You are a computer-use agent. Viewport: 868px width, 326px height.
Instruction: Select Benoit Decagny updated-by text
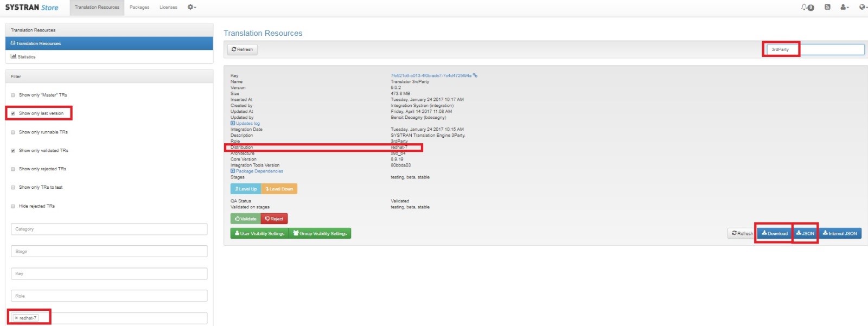pos(418,117)
